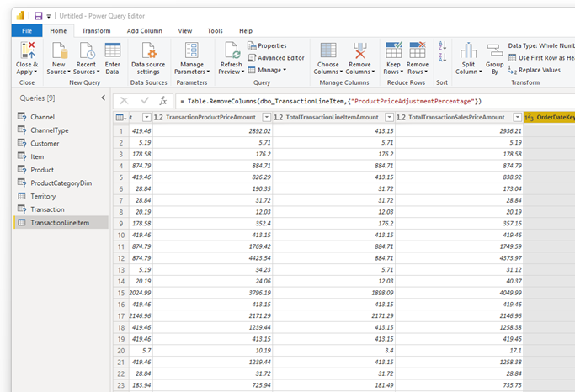Click the Manage Parameters icon

point(192,50)
